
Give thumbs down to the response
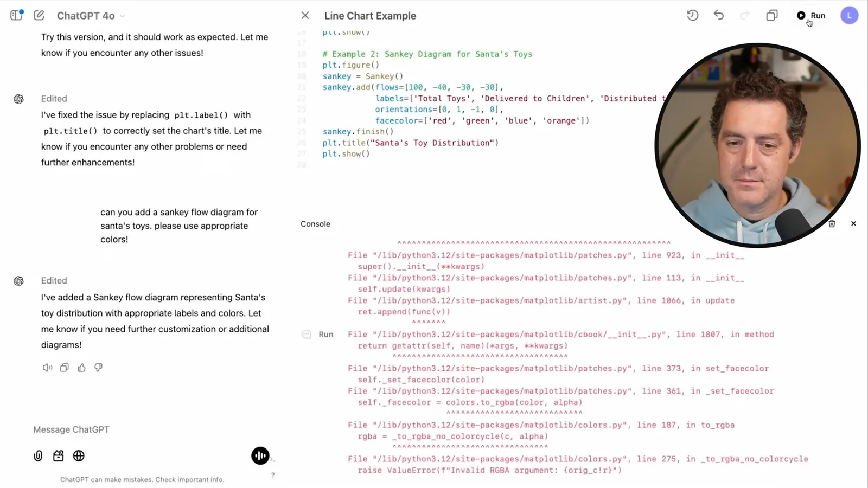pos(98,368)
